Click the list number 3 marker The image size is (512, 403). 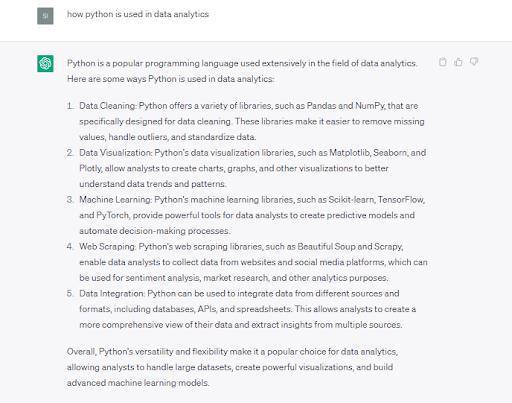(x=70, y=200)
